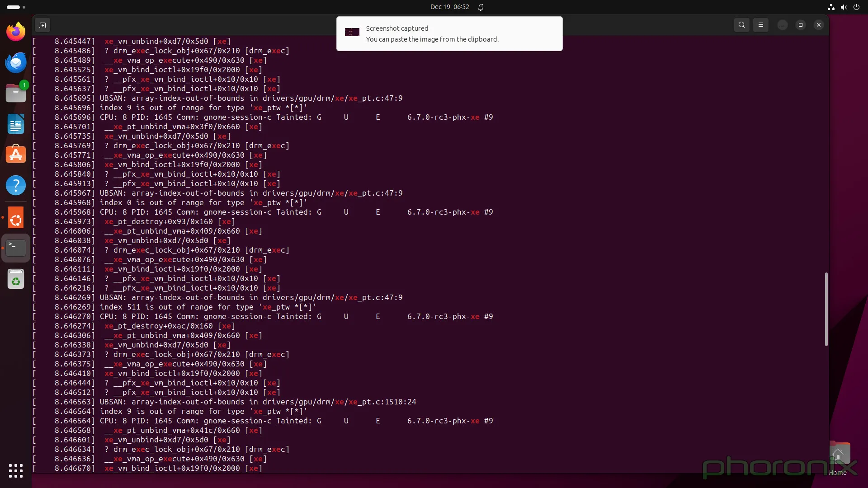Close the terminal window
Image resolution: width=868 pixels, height=488 pixels.
[x=819, y=25]
